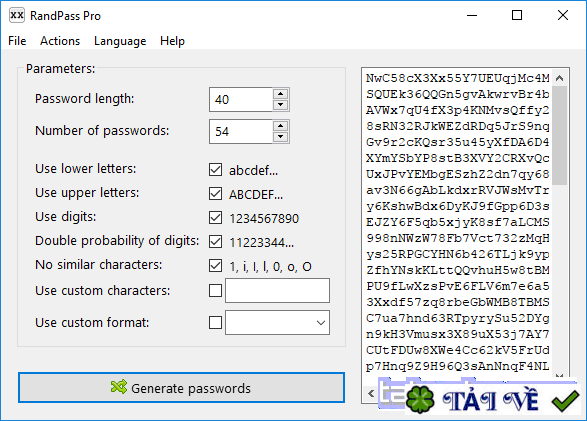Open the Actions menu
The height and width of the screenshot is (421, 587).
[x=60, y=41]
